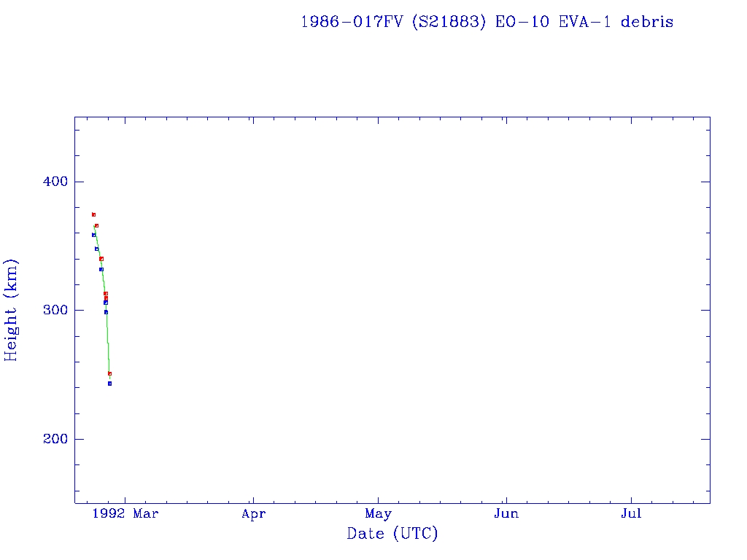The width and height of the screenshot is (747, 560).
Task: Click the green decay curve line
Action: coord(108,343)
